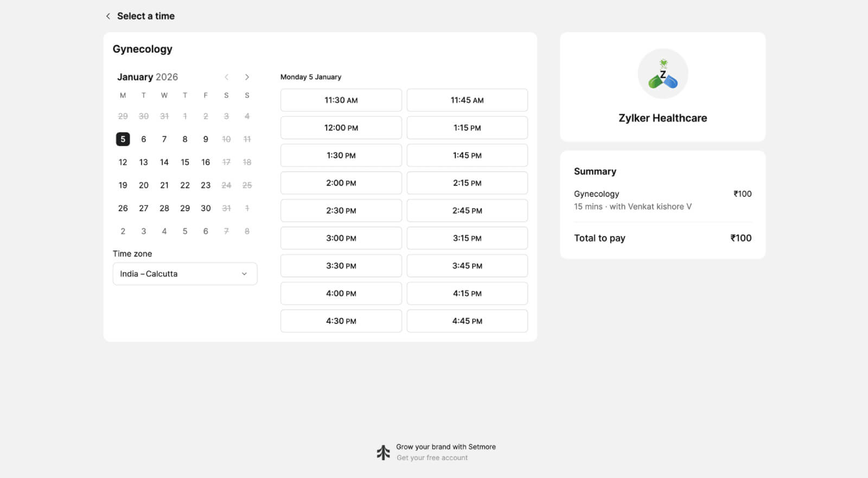868x478 pixels.
Task: Click the Get your free account link
Action: pyautogui.click(x=432, y=458)
